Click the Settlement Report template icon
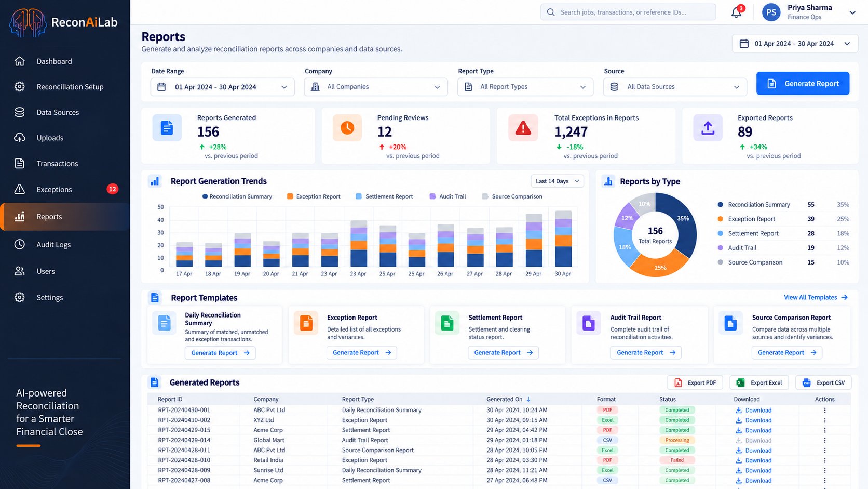Screen dimensions: 868x489 click(447, 323)
